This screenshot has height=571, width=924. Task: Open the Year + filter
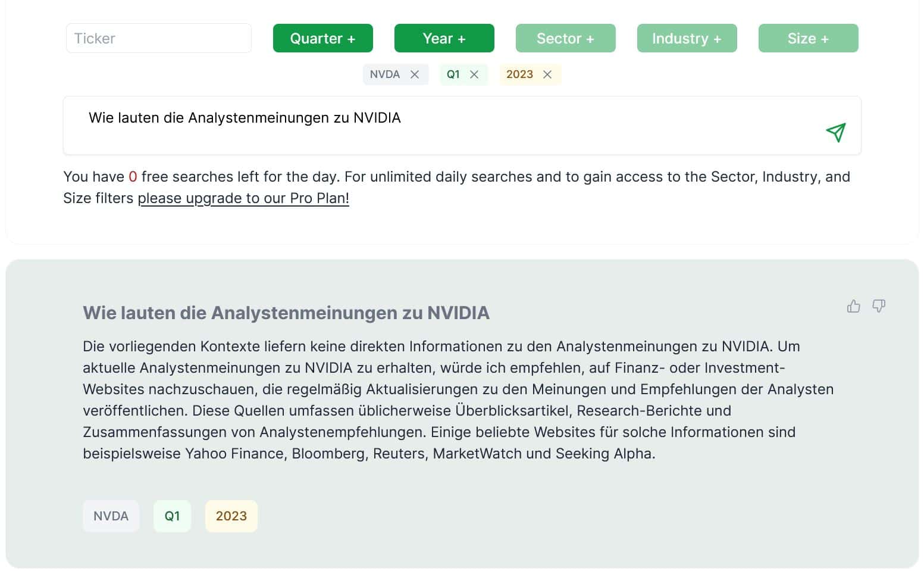tap(444, 38)
